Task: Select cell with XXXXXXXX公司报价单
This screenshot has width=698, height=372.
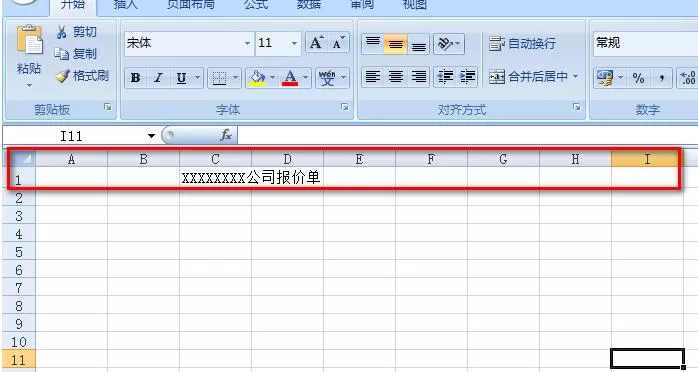Action: [215, 177]
